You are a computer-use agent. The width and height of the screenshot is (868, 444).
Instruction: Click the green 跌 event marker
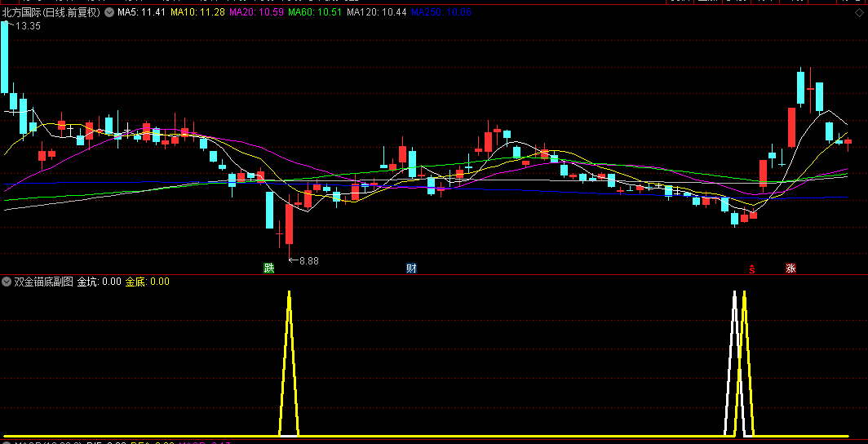click(269, 269)
